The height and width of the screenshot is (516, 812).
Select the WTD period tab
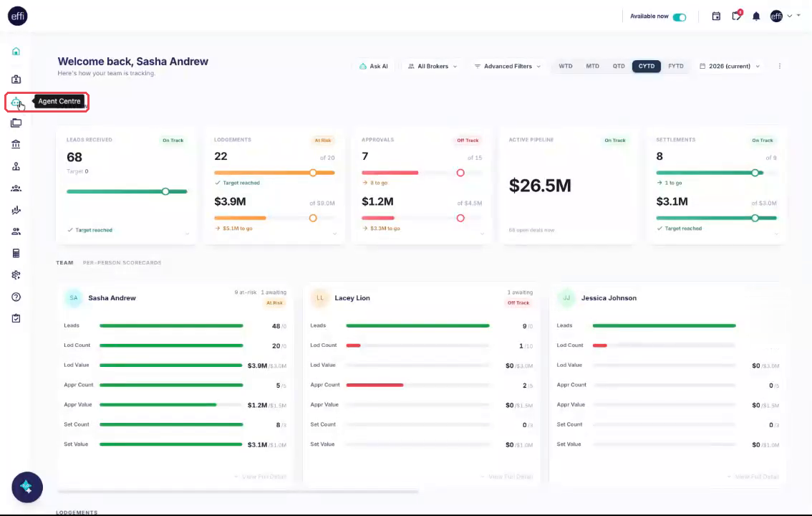566,67
